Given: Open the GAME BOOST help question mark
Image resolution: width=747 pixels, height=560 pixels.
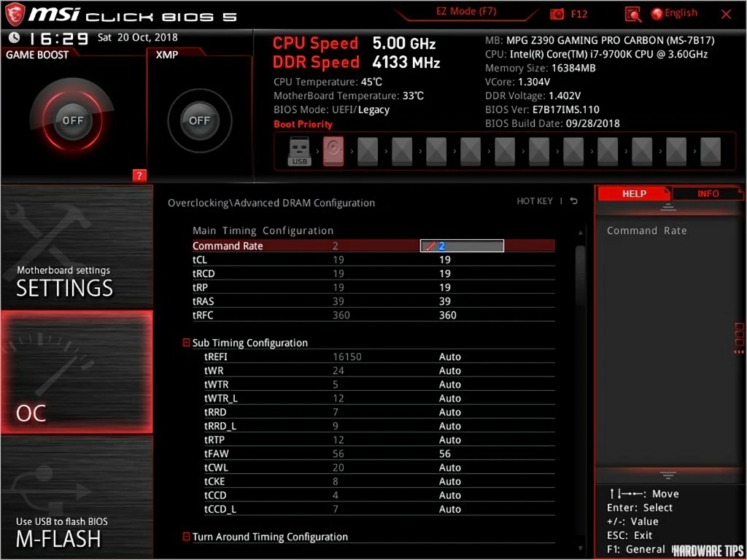Looking at the screenshot, I should click(139, 176).
